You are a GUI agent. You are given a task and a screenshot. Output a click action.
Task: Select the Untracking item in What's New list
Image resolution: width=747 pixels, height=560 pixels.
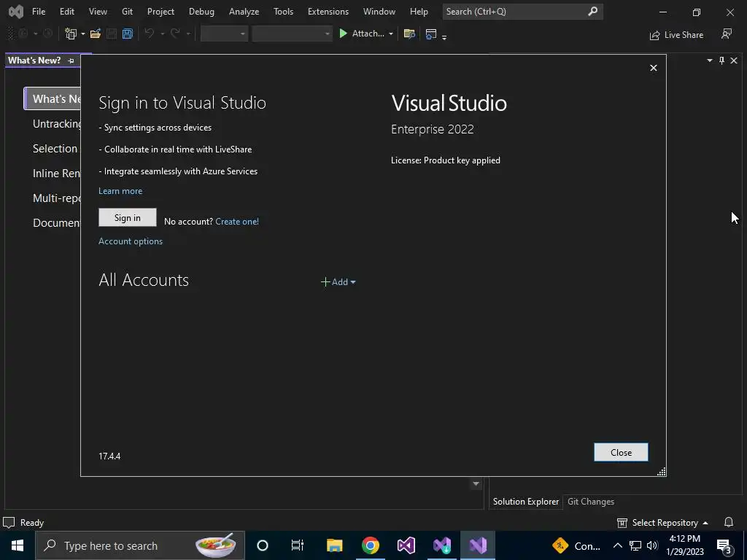57,124
